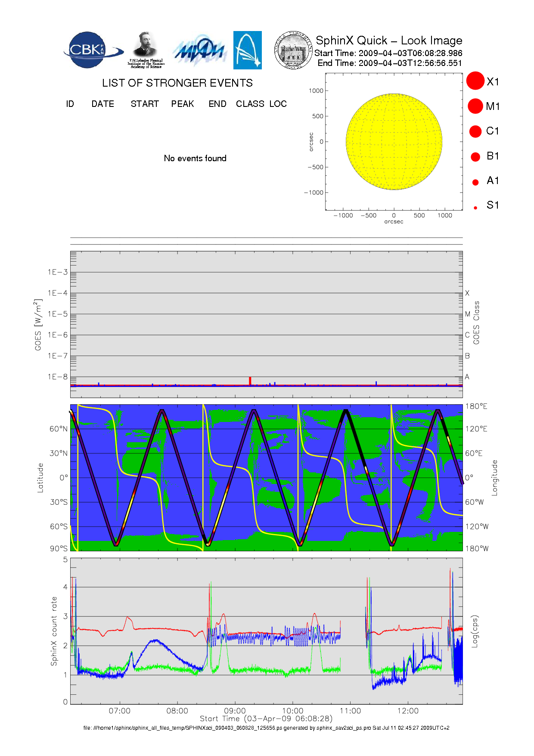Click the B1 class legend dot

tap(475, 157)
